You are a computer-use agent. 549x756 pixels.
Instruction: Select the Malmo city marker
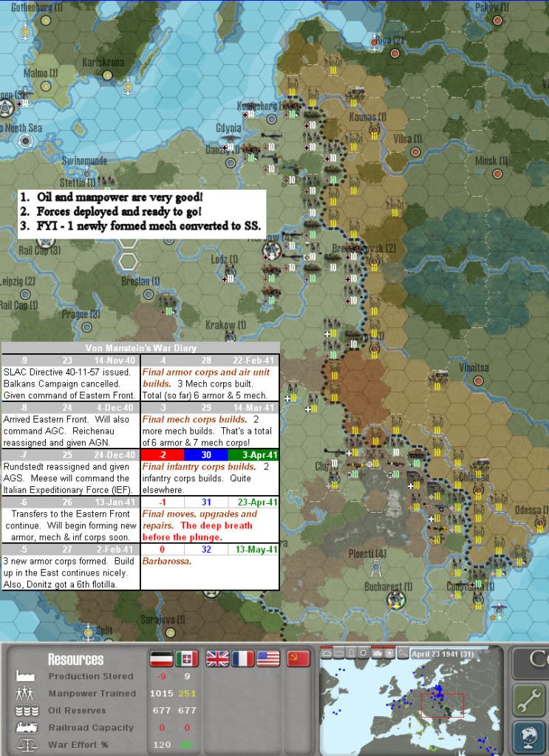click(x=46, y=86)
